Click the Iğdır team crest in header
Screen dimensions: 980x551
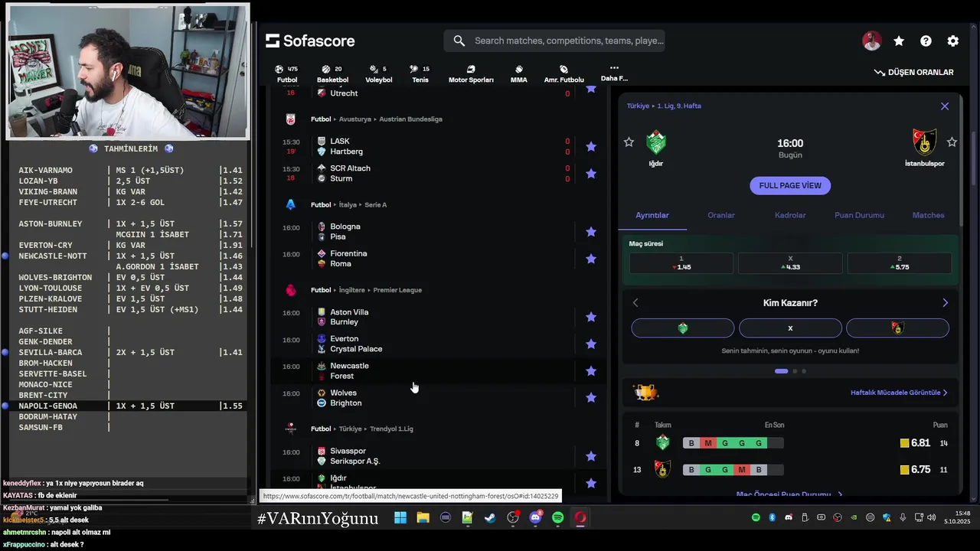(x=656, y=142)
